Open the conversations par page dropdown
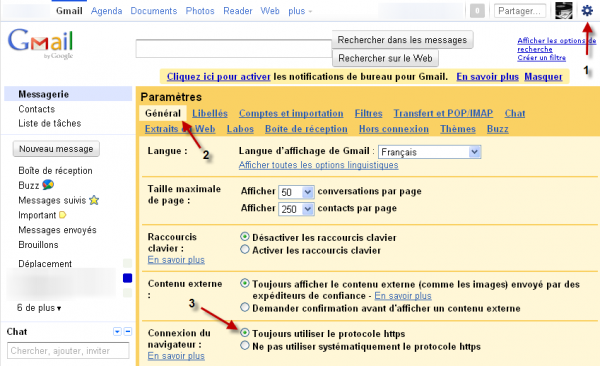 pyautogui.click(x=296, y=192)
